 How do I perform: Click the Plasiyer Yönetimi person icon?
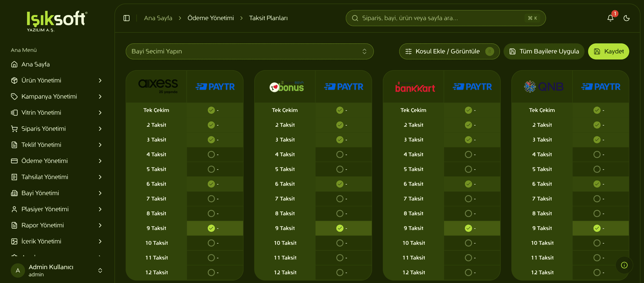pos(14,209)
